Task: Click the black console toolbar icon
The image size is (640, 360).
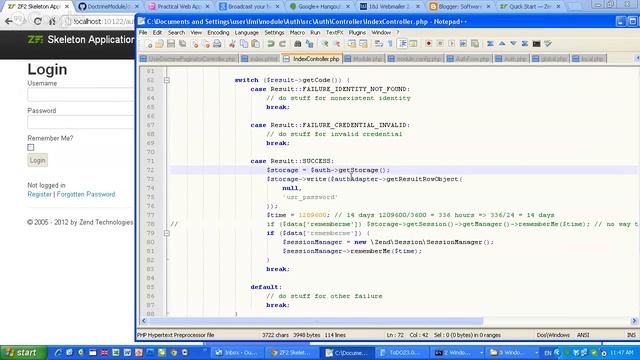Action: tap(536, 44)
